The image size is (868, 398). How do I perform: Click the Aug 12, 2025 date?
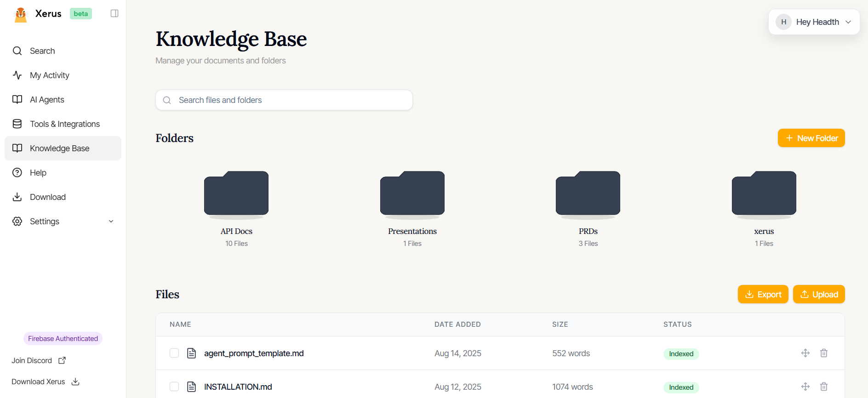[x=458, y=387]
